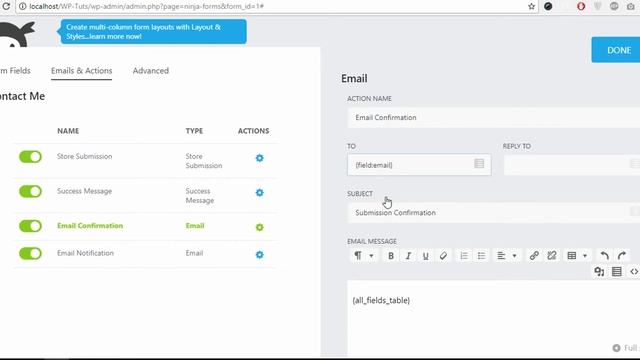Click the Success Message action name
Viewport: 640px width, 360px height.
[84, 191]
